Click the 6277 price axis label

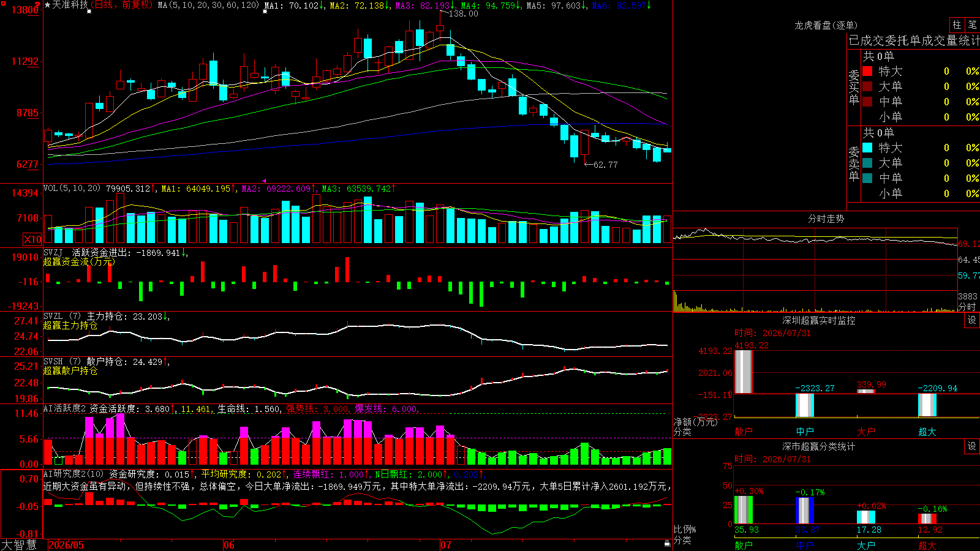[x=28, y=164]
